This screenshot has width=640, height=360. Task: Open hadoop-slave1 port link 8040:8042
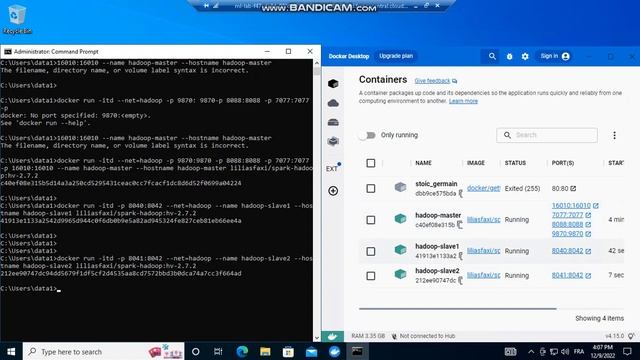click(x=567, y=251)
